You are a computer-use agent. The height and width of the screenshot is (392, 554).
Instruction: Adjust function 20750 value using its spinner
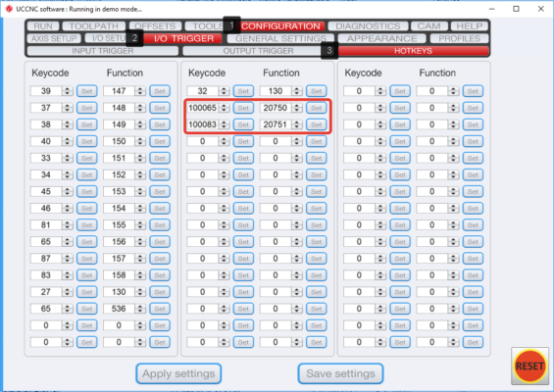coord(297,108)
